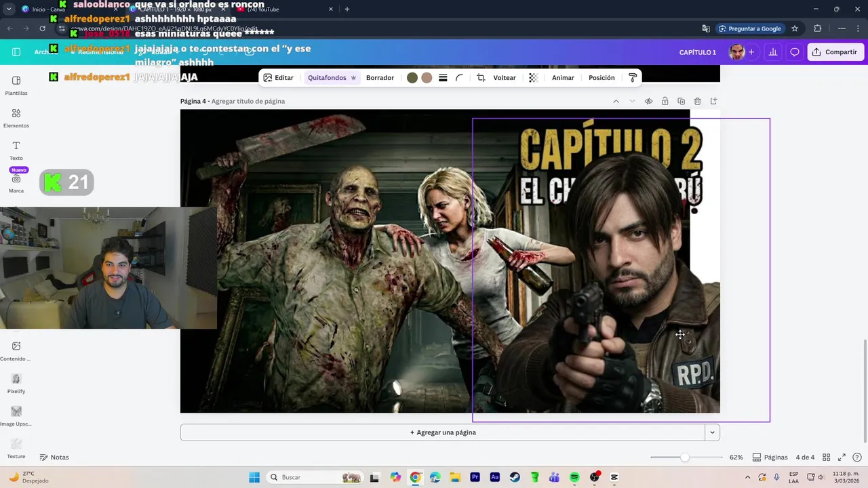
Task: Open the Windows Start menu
Action: point(254,477)
